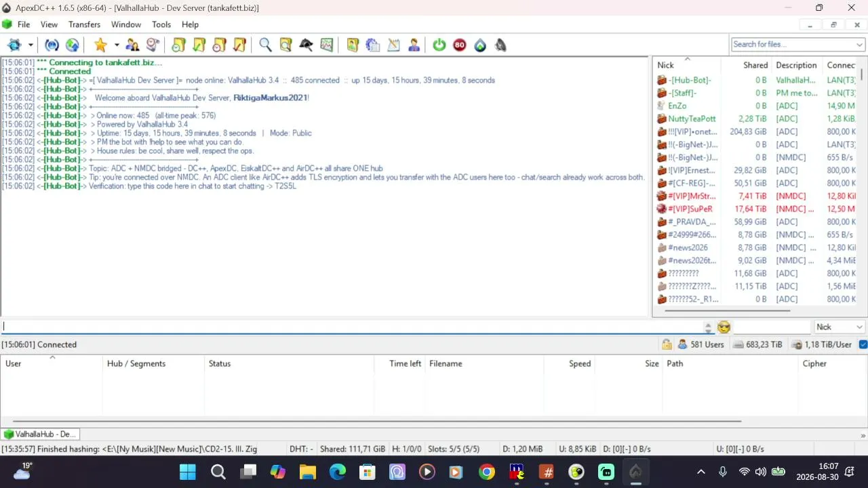Open the Download Queue toolbar icon
868x488 pixels.
tap(178, 45)
